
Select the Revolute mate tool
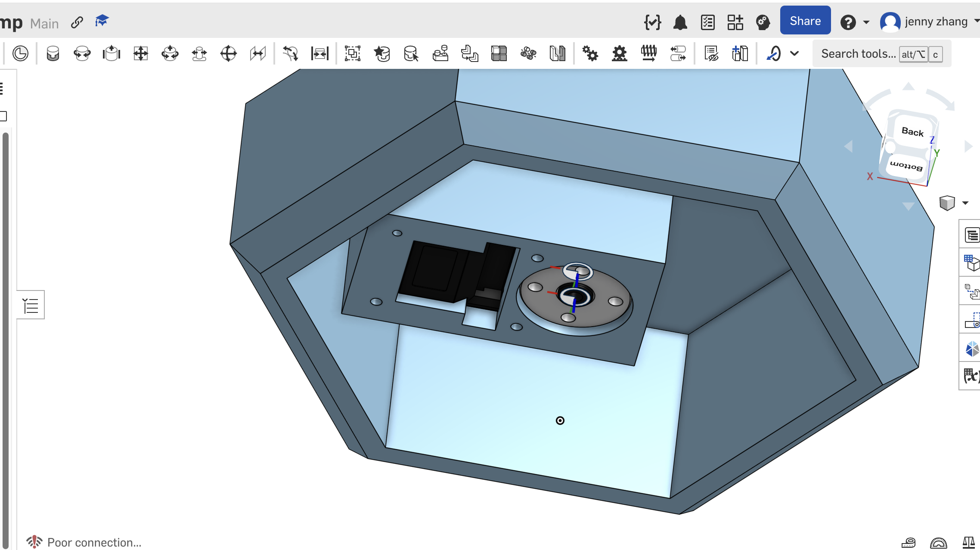(x=82, y=54)
